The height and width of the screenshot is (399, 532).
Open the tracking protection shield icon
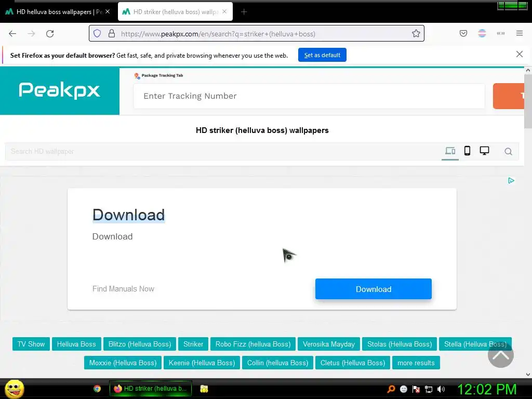pos(97,34)
